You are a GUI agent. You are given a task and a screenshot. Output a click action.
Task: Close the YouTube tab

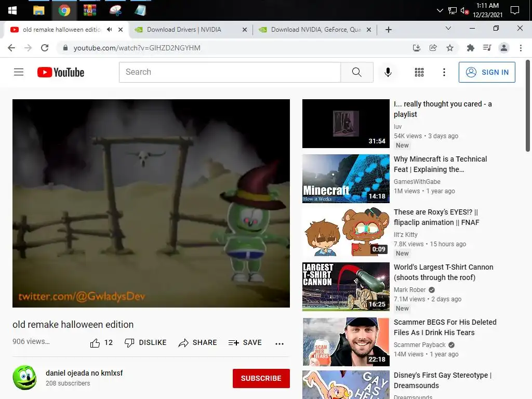coord(121,30)
